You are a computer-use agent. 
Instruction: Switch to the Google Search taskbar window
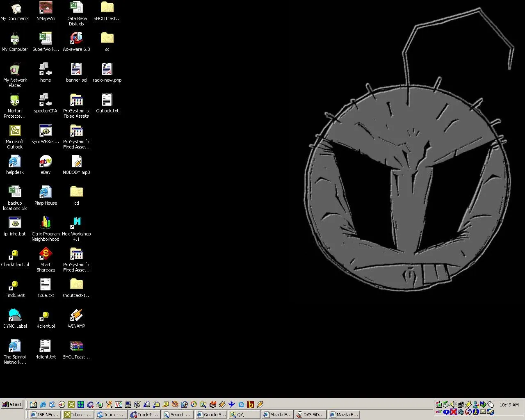(x=210, y=415)
